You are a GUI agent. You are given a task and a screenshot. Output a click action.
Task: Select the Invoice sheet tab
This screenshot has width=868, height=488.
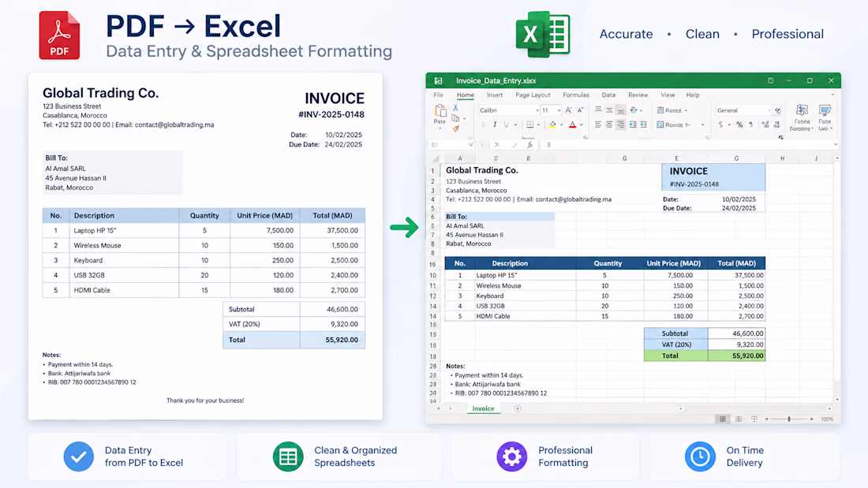pyautogui.click(x=483, y=408)
